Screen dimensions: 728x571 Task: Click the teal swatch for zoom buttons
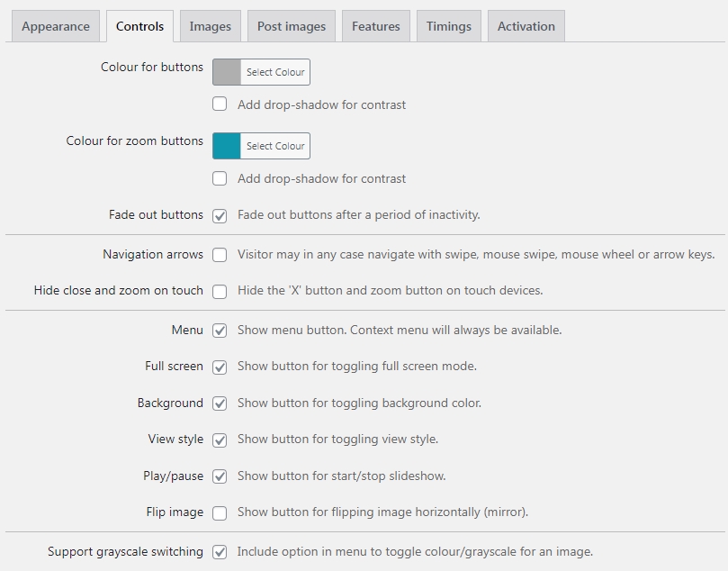click(x=227, y=146)
